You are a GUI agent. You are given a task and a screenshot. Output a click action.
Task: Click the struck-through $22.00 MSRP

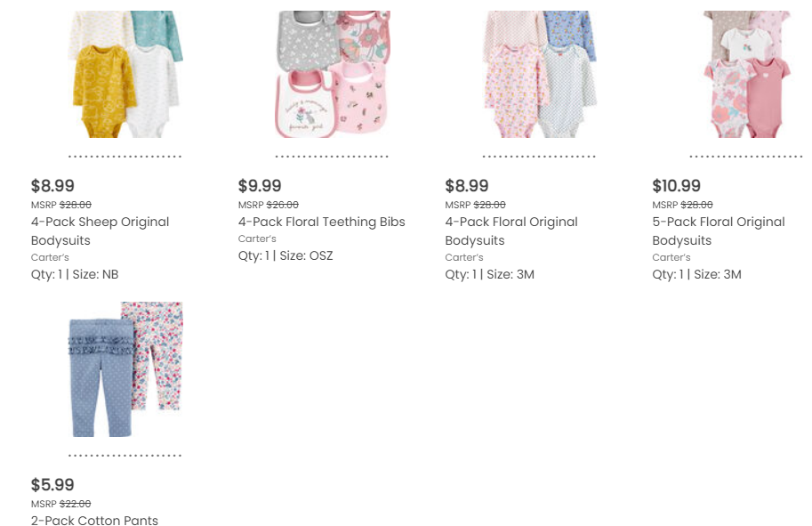75,504
